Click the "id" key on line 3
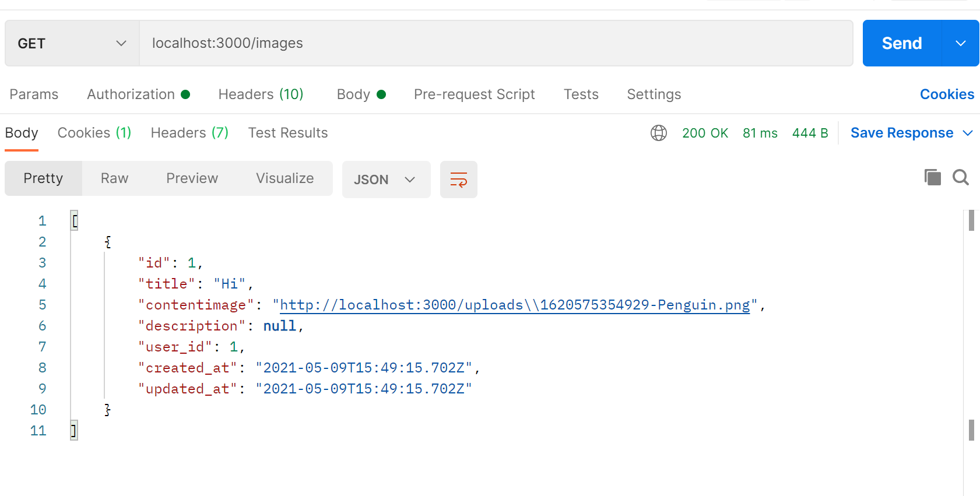 pos(154,263)
